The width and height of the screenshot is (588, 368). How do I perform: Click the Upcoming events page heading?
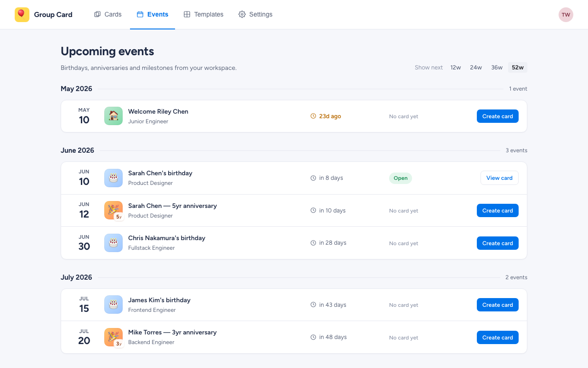click(107, 51)
